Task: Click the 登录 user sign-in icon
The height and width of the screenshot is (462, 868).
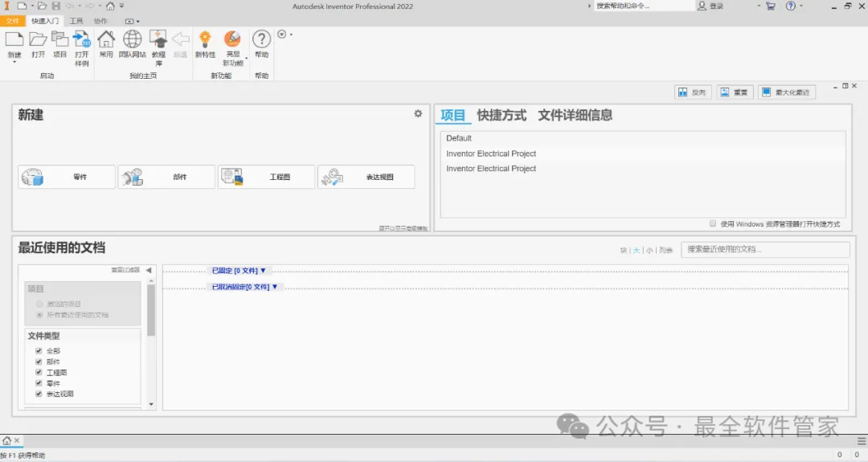Action: point(702,6)
